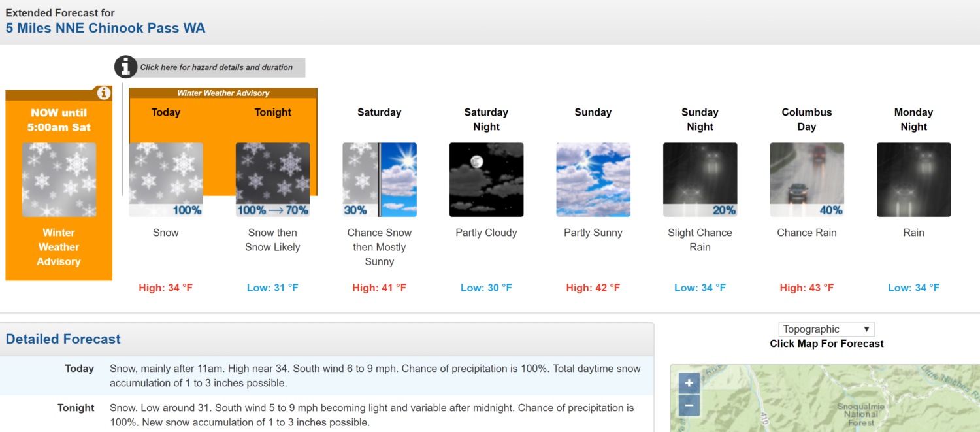
Task: Click the info icon on the orange advisory box
Action: coord(103,93)
